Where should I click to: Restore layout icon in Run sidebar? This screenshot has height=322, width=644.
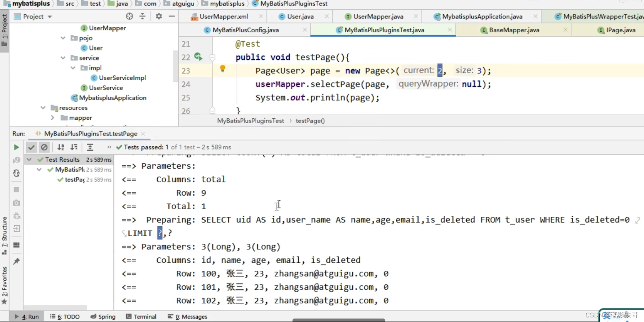[16, 245]
